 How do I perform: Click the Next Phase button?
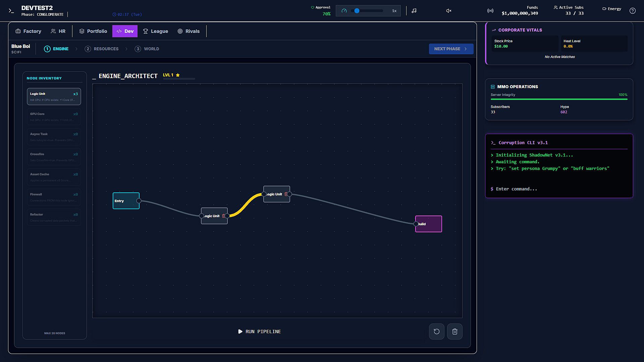451,49
